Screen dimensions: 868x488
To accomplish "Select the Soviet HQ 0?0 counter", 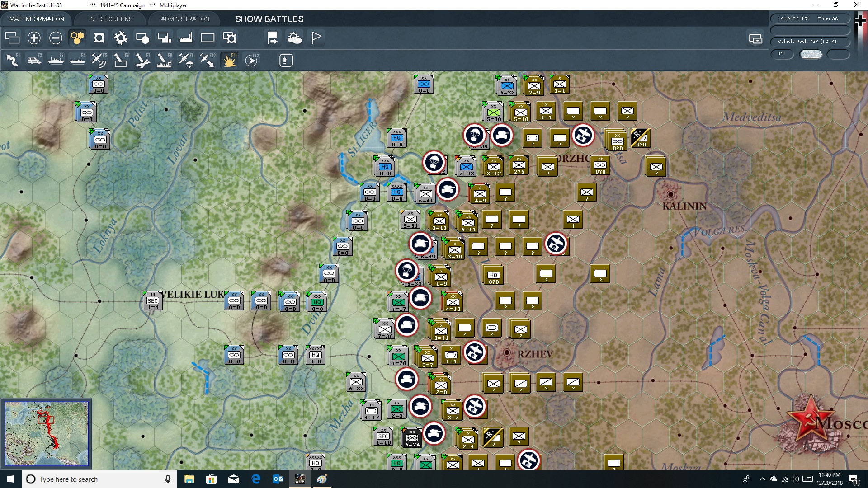I will (x=493, y=275).
